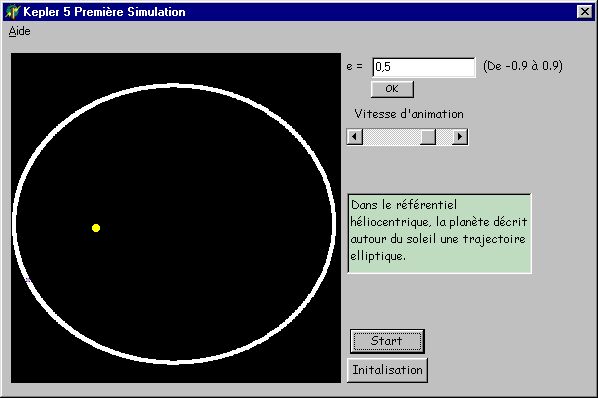Click the eccentricity input field showing 0,5
Viewport: 598px width, 398px height.
click(x=424, y=67)
